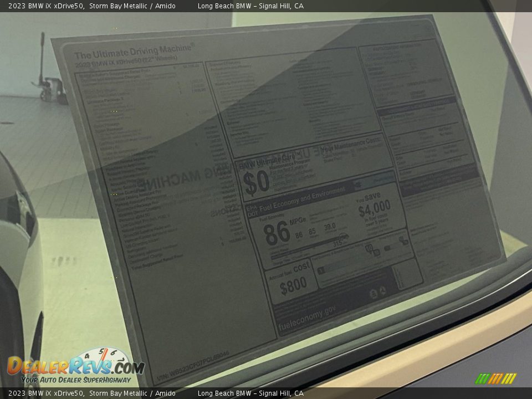The height and width of the screenshot is (399, 532).
Task: Click 'Storm Bay Metallic / Amido' in bottom caption
Action: [x=132, y=393]
